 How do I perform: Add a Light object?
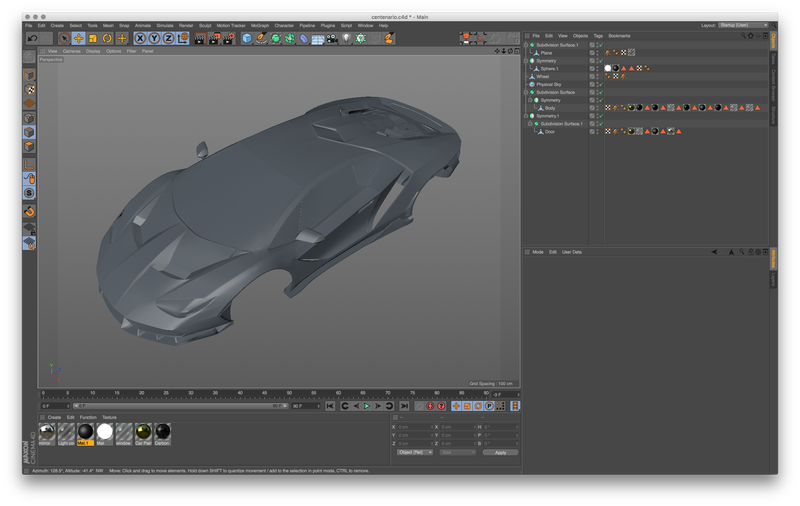pyautogui.click(x=346, y=38)
